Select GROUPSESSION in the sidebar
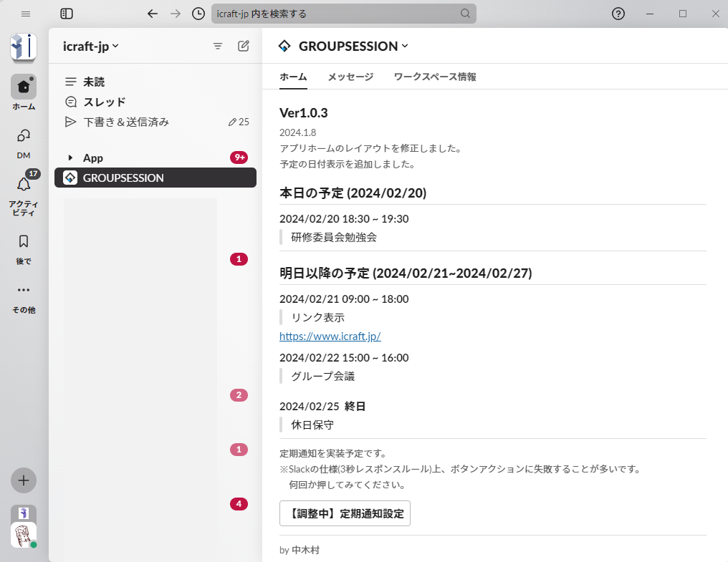Screen dimensions: 728x562 [x=155, y=178]
